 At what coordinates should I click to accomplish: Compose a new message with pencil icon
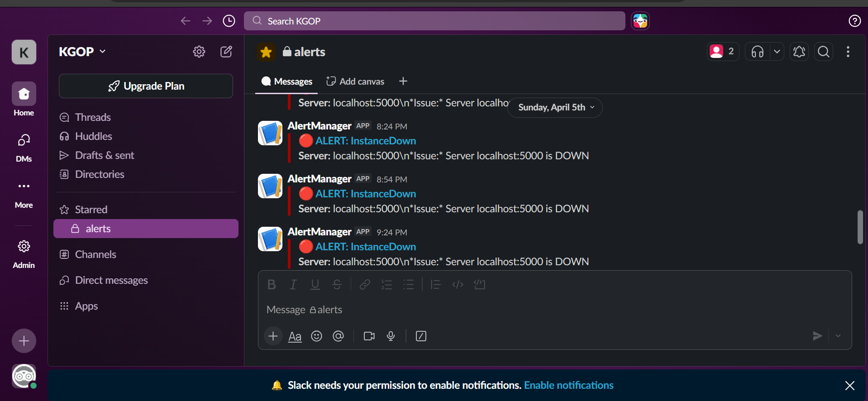click(x=226, y=52)
